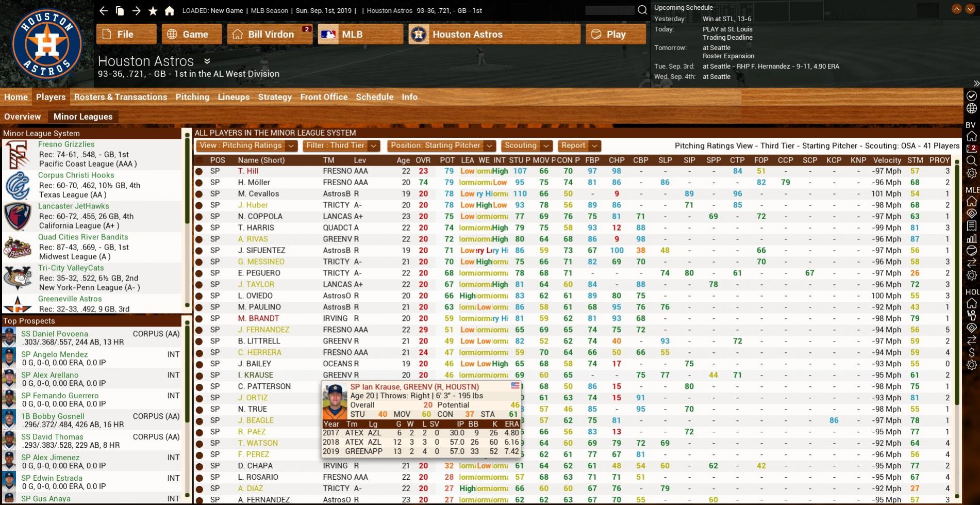The image size is (980, 505).
Task: Click the magnifier search icon in top bar
Action: coord(642,10)
